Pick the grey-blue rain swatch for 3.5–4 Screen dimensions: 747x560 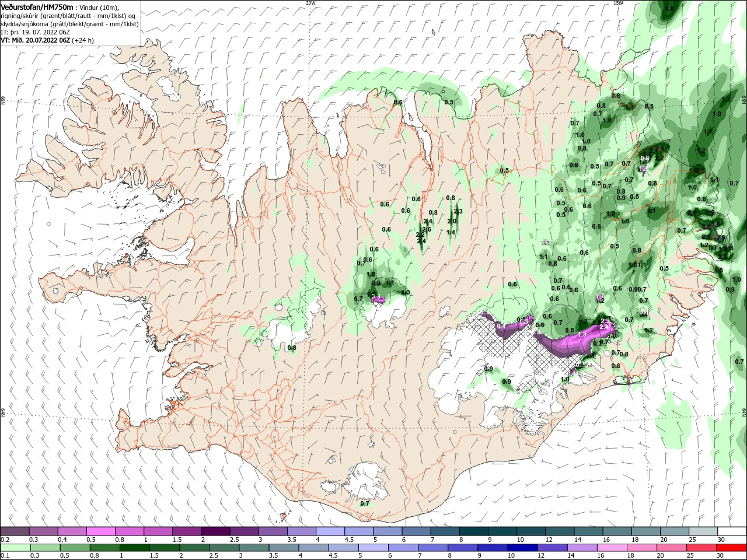pos(284,548)
